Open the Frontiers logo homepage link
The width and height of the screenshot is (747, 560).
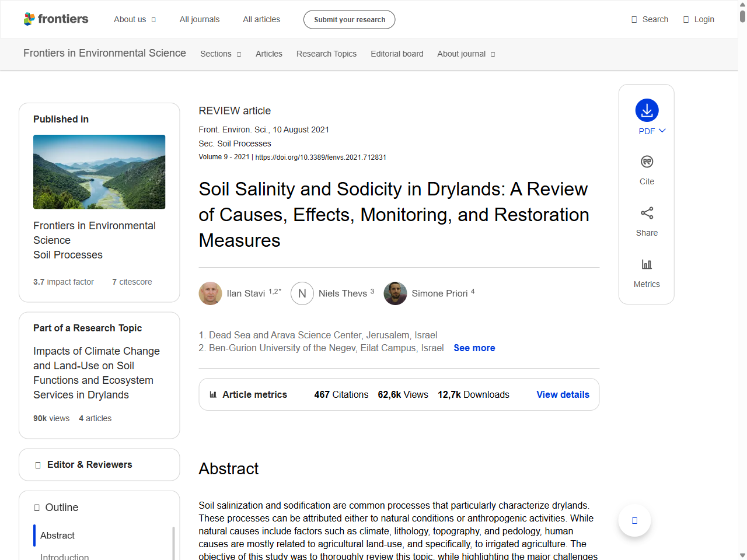56,19
